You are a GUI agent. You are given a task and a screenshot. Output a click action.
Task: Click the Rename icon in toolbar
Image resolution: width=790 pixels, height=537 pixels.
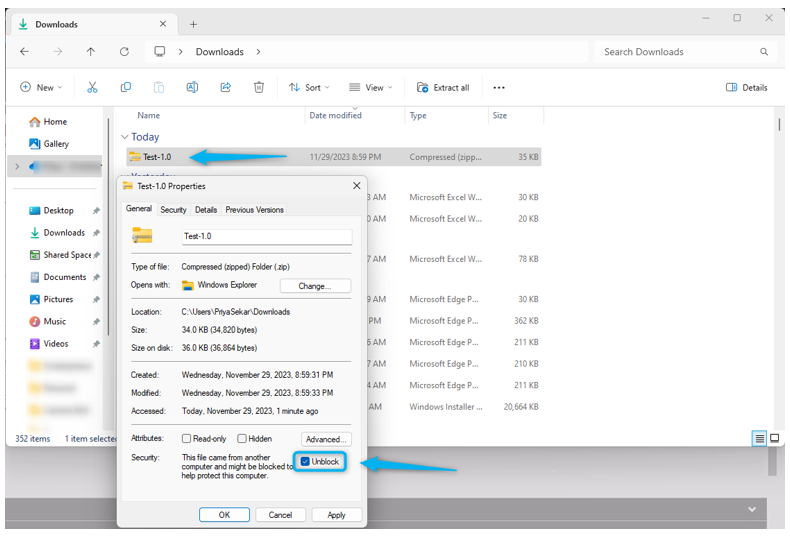click(x=192, y=88)
